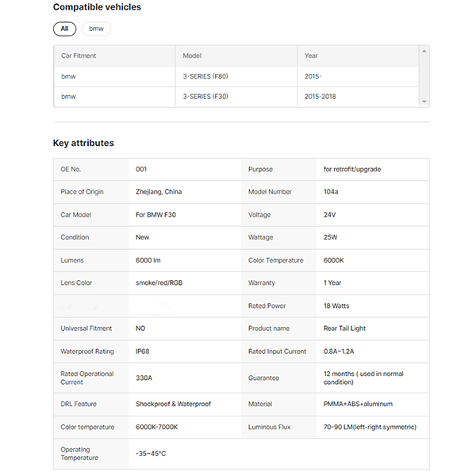Screen dimensions: 476x476
Task: Click the "Key attributes" heading
Action: tap(83, 143)
